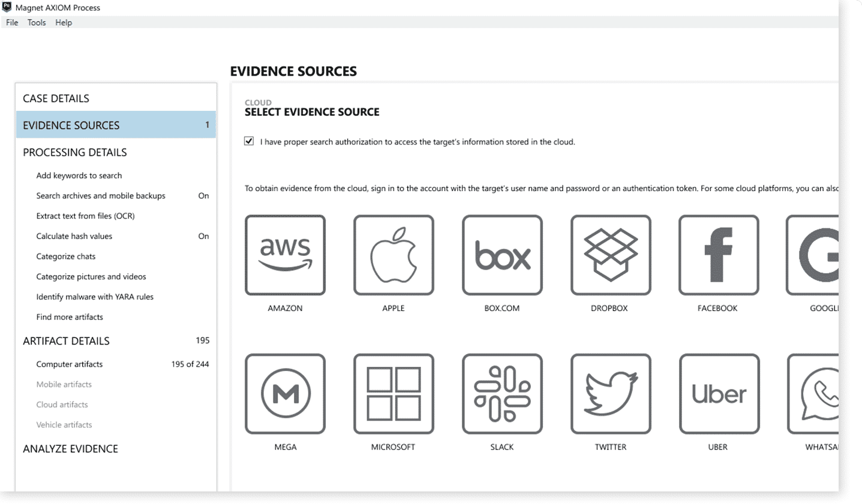Select the Slack evidence source
The height and width of the screenshot is (504, 862).
[502, 394]
